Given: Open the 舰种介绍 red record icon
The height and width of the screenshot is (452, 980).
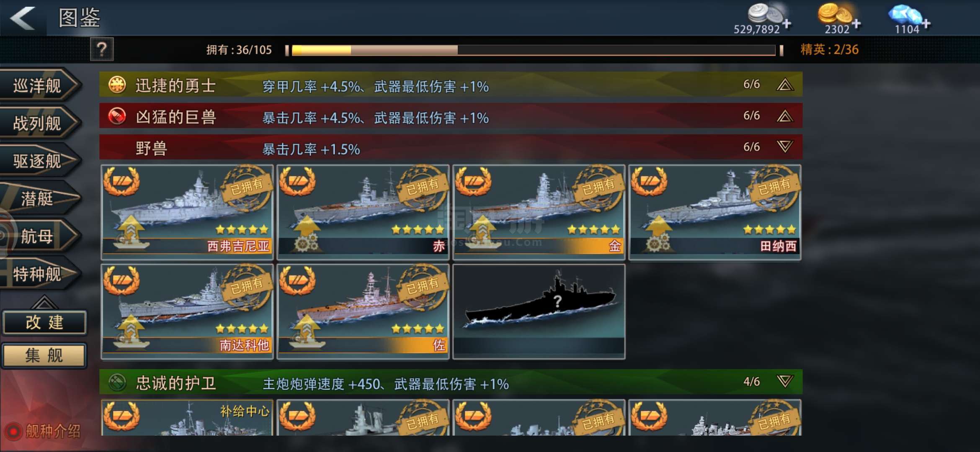Looking at the screenshot, I should coord(13,431).
